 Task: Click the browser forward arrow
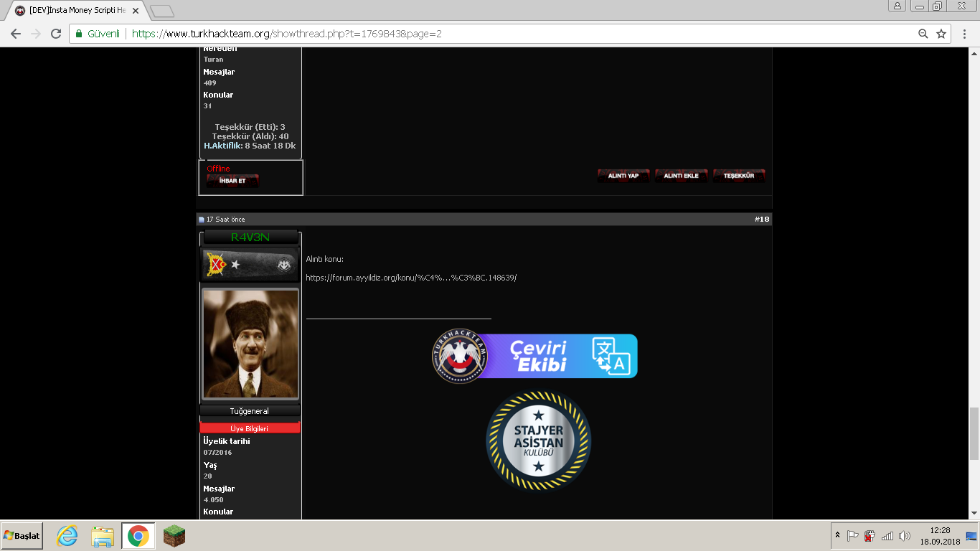click(x=35, y=34)
